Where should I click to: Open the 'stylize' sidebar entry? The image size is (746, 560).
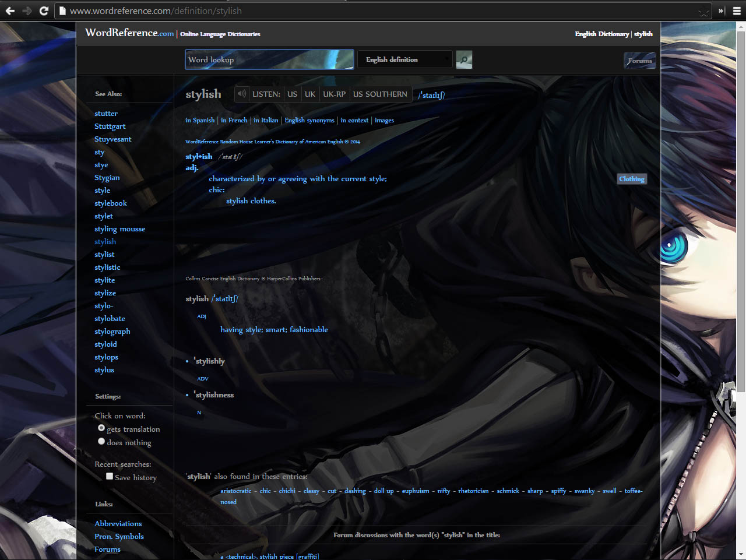tap(105, 293)
